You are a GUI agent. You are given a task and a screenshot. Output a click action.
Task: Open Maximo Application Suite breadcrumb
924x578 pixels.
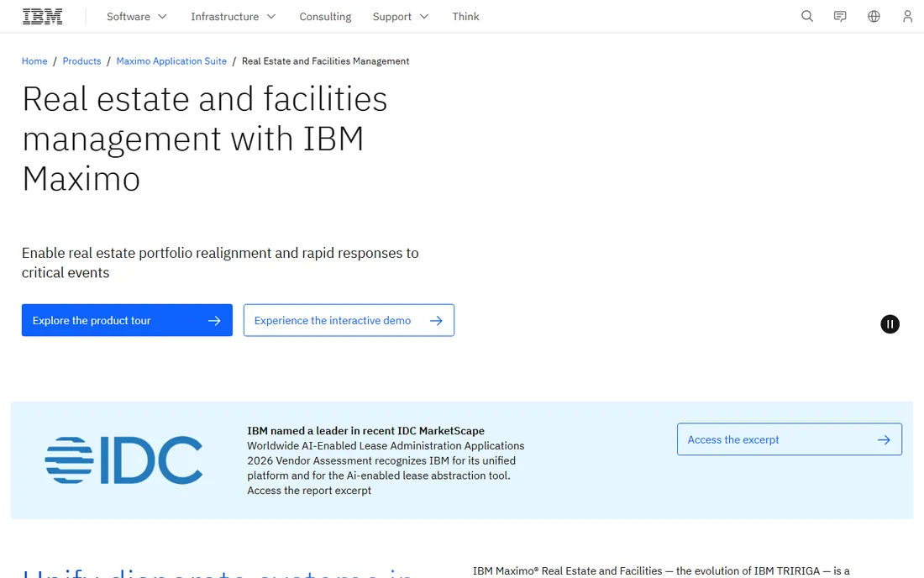[171, 61]
